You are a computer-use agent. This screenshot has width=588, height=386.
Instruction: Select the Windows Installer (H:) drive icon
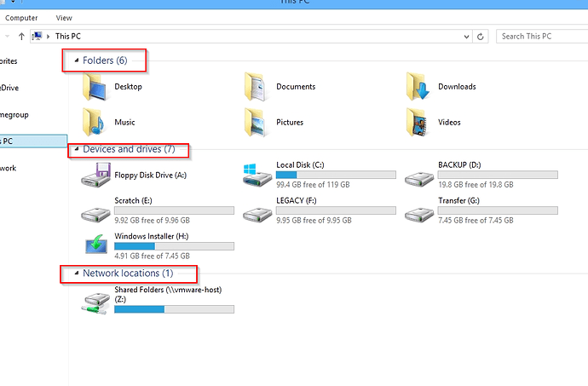click(x=96, y=245)
